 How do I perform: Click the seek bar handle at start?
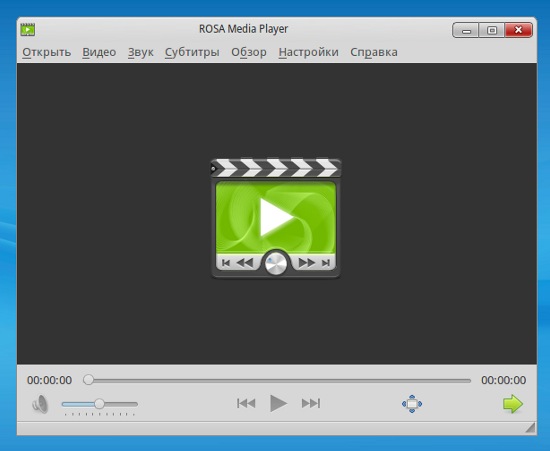[88, 380]
